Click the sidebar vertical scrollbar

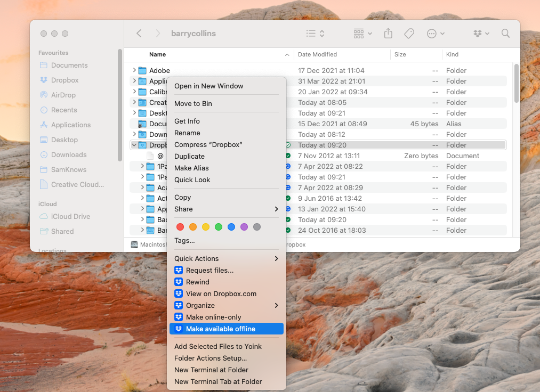point(119,105)
